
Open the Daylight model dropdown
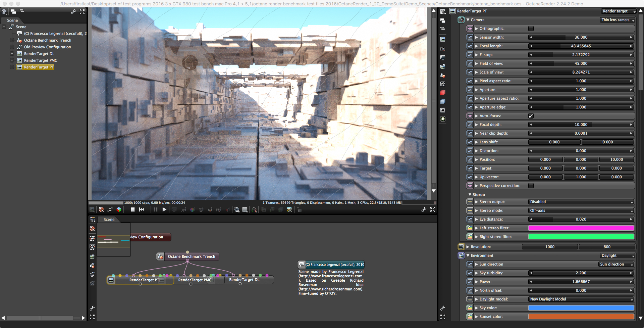tap(581, 299)
